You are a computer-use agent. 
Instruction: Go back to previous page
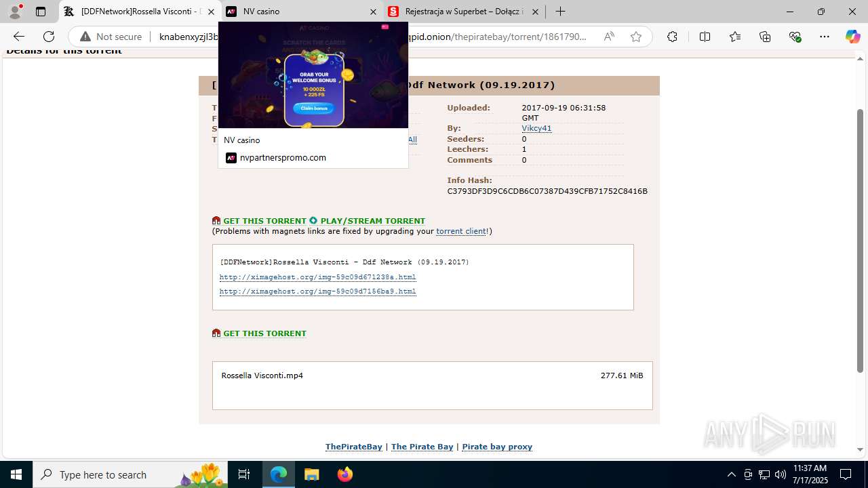(x=19, y=37)
